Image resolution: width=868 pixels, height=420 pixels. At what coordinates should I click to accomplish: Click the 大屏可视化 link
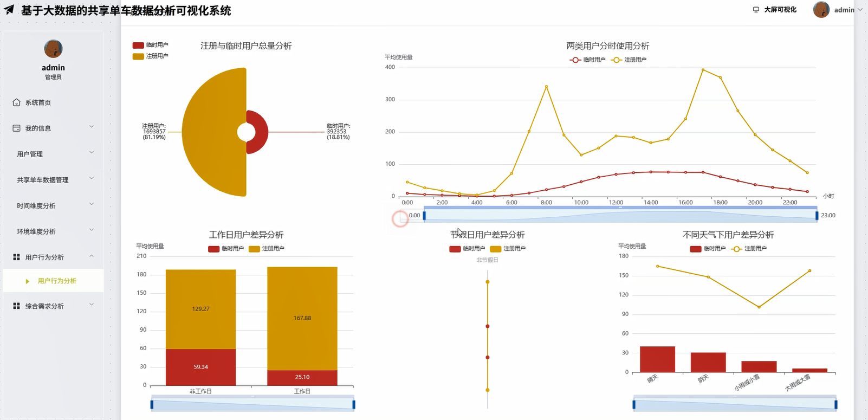[780, 10]
